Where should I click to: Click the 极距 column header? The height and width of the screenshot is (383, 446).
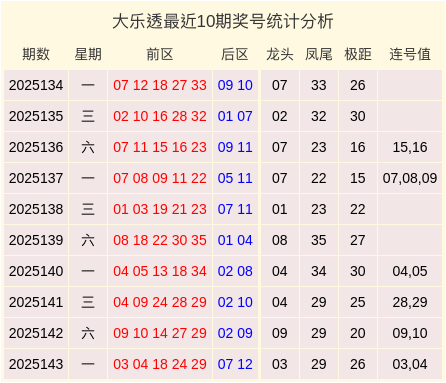(358, 54)
